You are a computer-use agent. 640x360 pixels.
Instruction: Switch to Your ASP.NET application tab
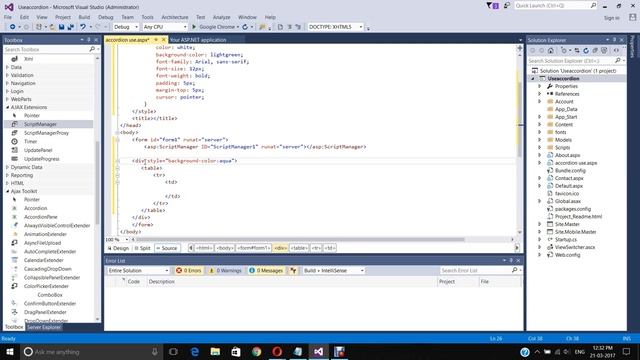click(x=198, y=40)
